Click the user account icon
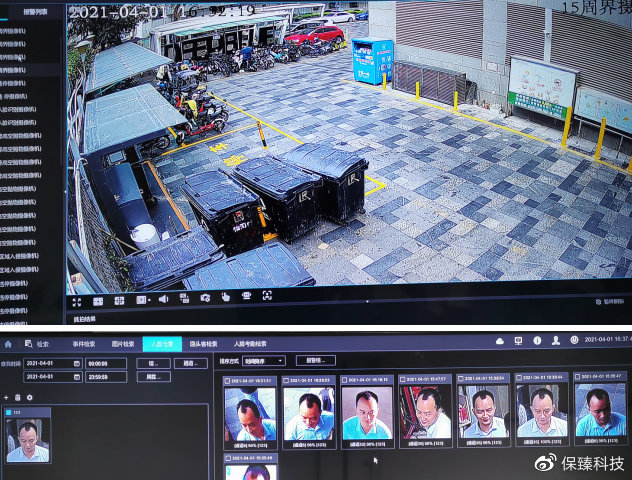Screen dimensions: 632x480 pyautogui.click(x=556, y=341)
